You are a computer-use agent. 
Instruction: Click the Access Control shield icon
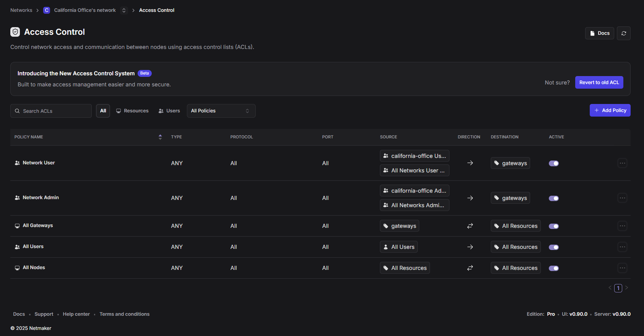pyautogui.click(x=15, y=32)
